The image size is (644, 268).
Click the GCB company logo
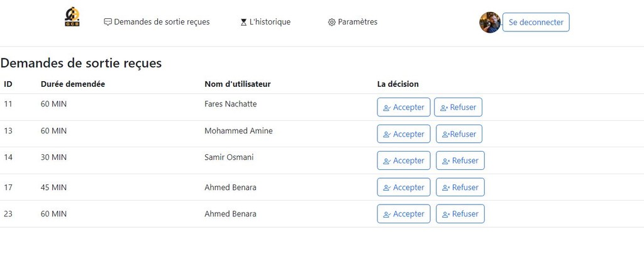(72, 17)
